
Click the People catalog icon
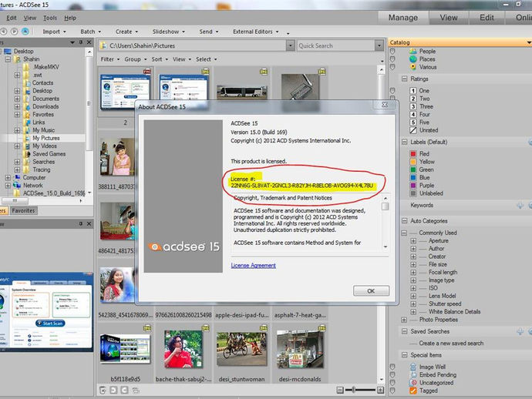[413, 51]
